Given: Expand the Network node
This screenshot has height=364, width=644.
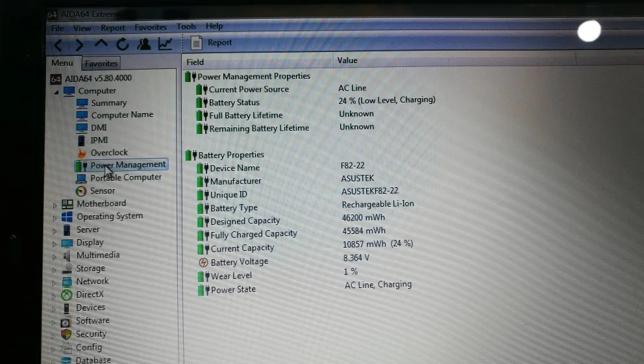Looking at the screenshot, I should point(54,283).
